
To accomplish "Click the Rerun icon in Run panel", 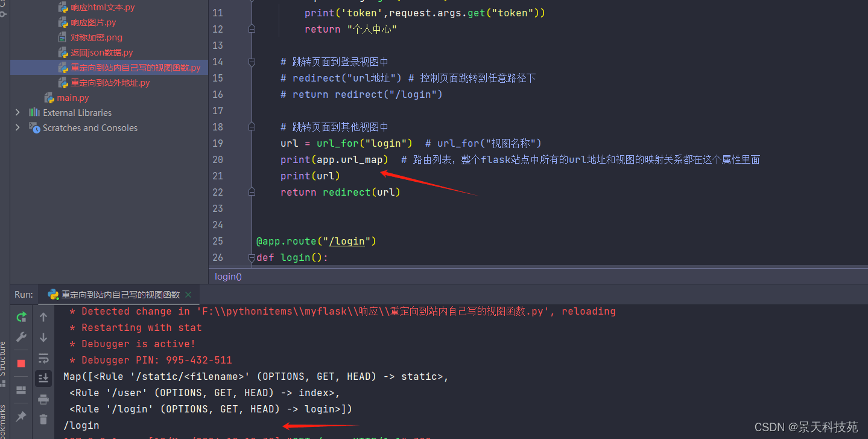I will pos(21,316).
